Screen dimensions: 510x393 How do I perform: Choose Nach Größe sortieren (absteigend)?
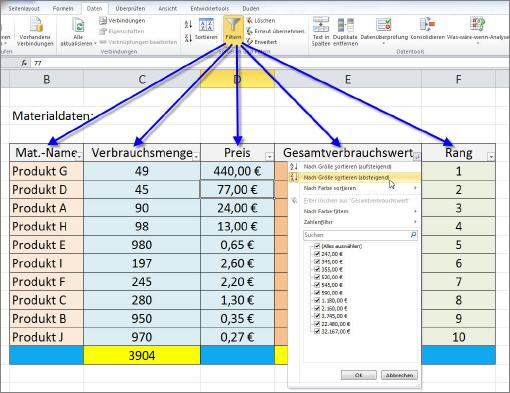(354, 178)
